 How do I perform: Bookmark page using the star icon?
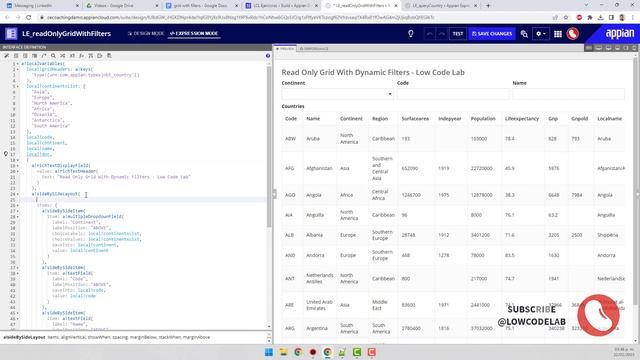click(566, 17)
